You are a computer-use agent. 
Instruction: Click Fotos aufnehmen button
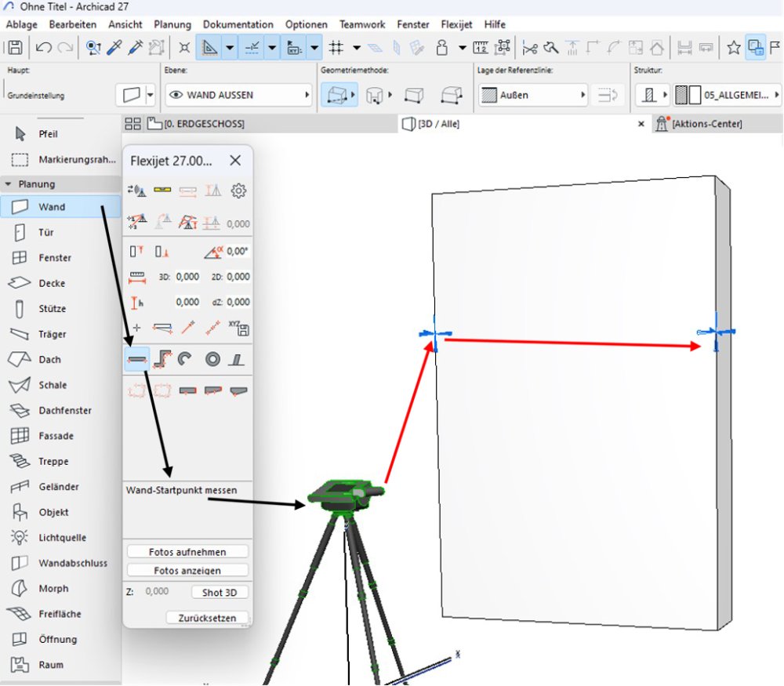click(x=187, y=552)
